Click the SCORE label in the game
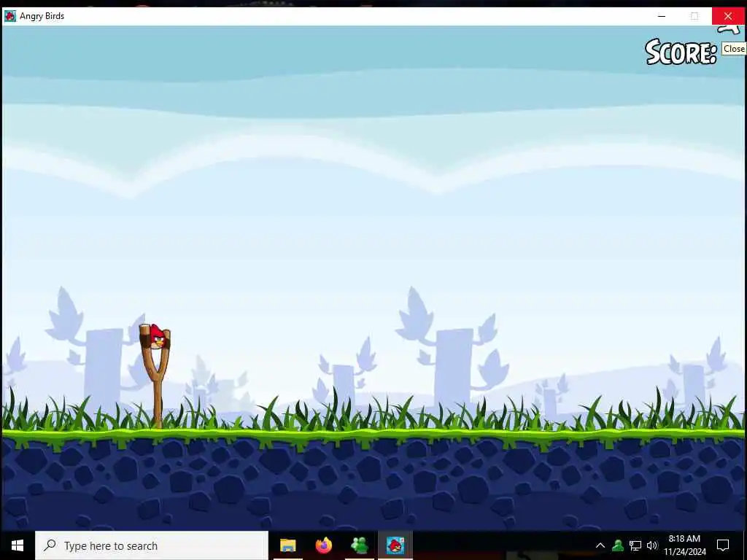The height and width of the screenshot is (560, 747). (681, 52)
